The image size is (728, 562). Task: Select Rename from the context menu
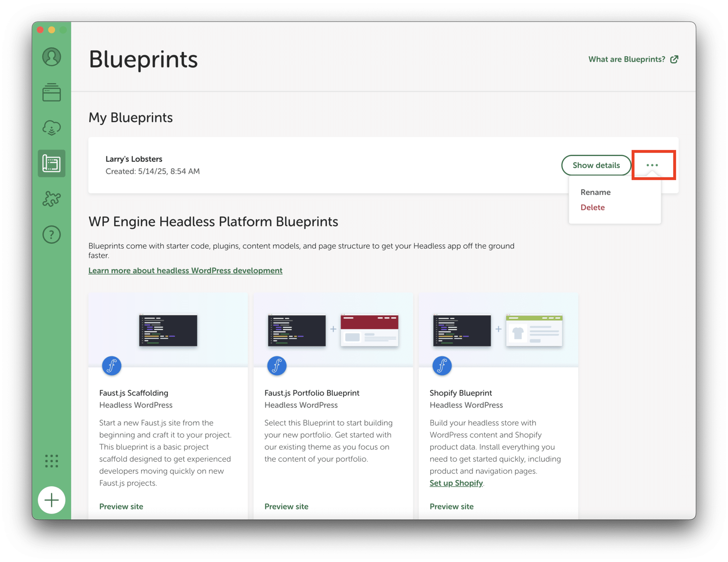coord(595,192)
